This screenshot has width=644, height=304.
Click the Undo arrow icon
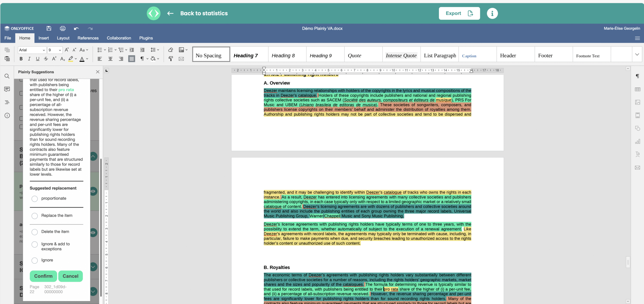(x=76, y=28)
